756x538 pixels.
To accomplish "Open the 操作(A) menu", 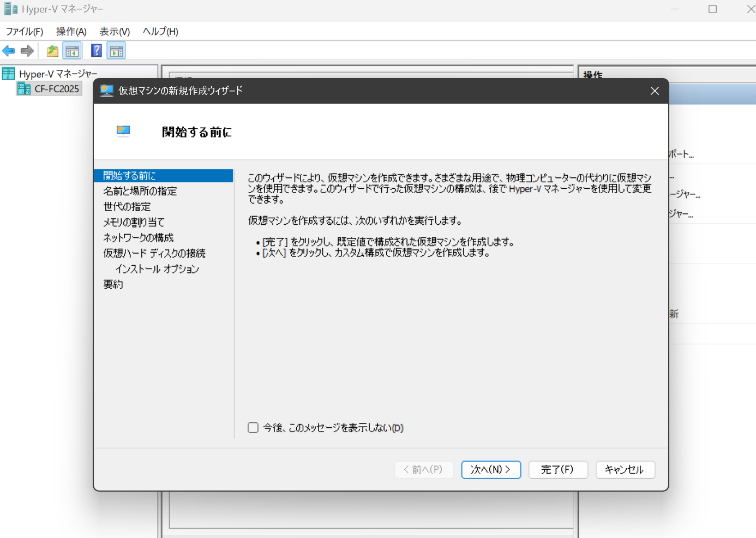I will tap(71, 32).
